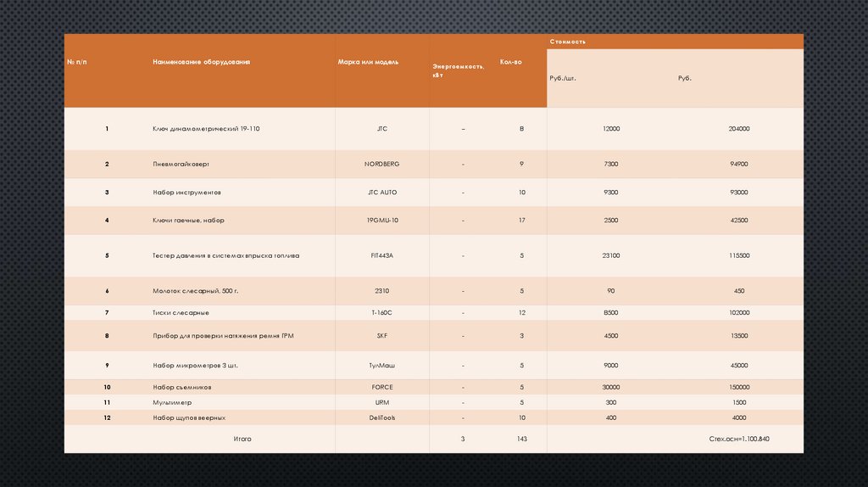Viewport: 868px width, 487px height.
Task: Click the unit price '7300'
Action: (x=611, y=164)
